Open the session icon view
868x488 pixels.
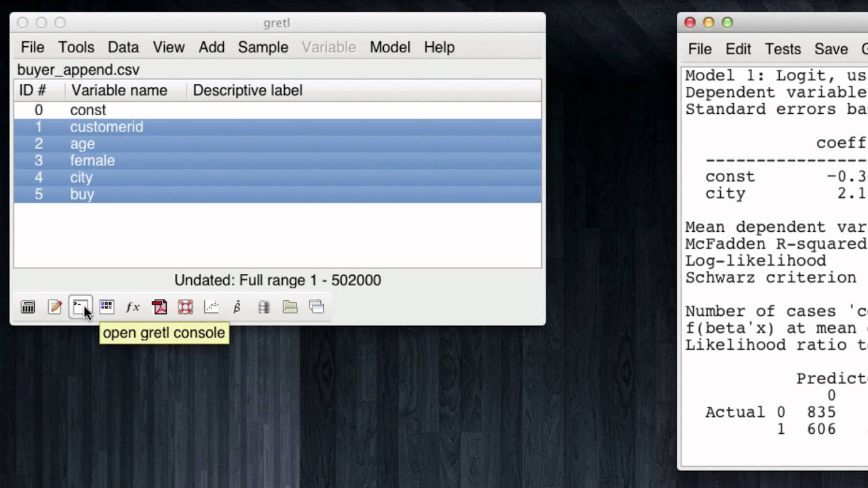point(106,307)
